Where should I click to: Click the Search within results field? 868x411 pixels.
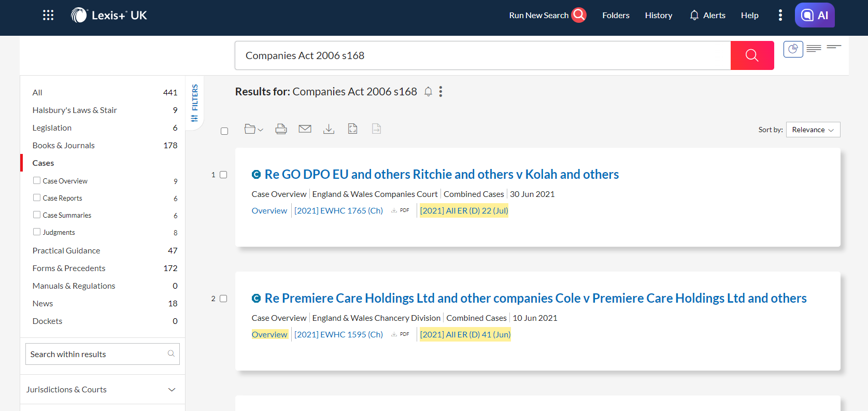tap(96, 354)
